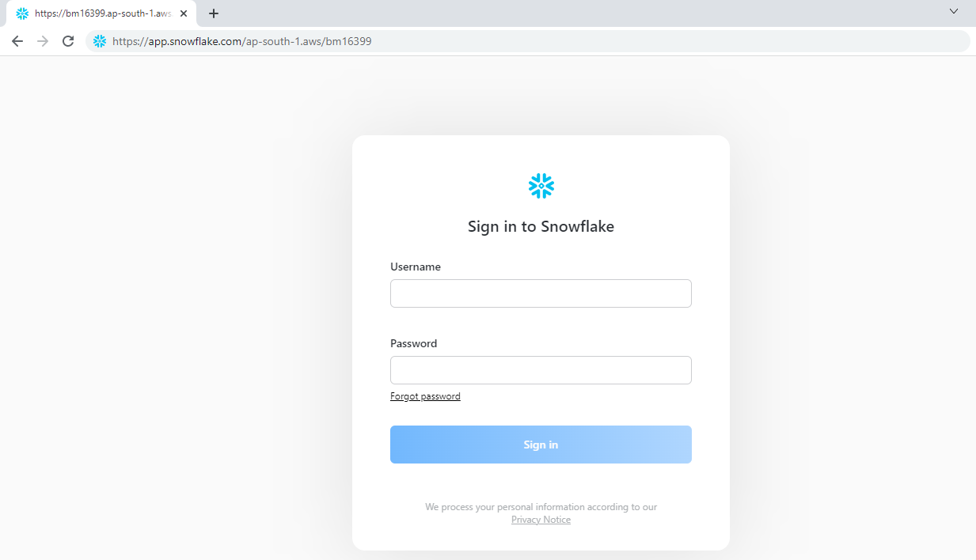Close the Snowflake browser tab
This screenshot has width=976, height=560.
[184, 13]
